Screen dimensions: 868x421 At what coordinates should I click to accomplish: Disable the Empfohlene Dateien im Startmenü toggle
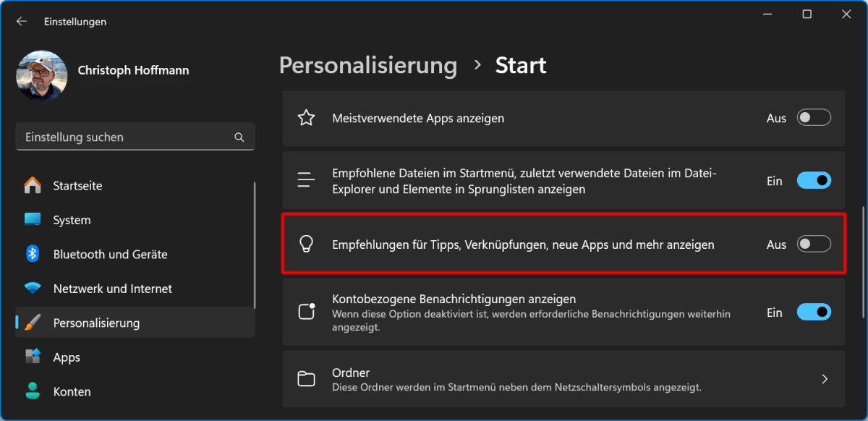[814, 181]
